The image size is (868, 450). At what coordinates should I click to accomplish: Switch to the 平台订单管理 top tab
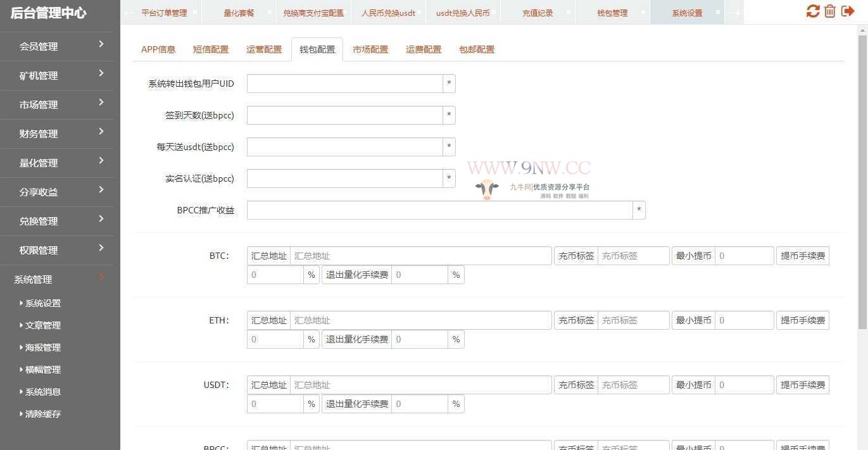164,13
